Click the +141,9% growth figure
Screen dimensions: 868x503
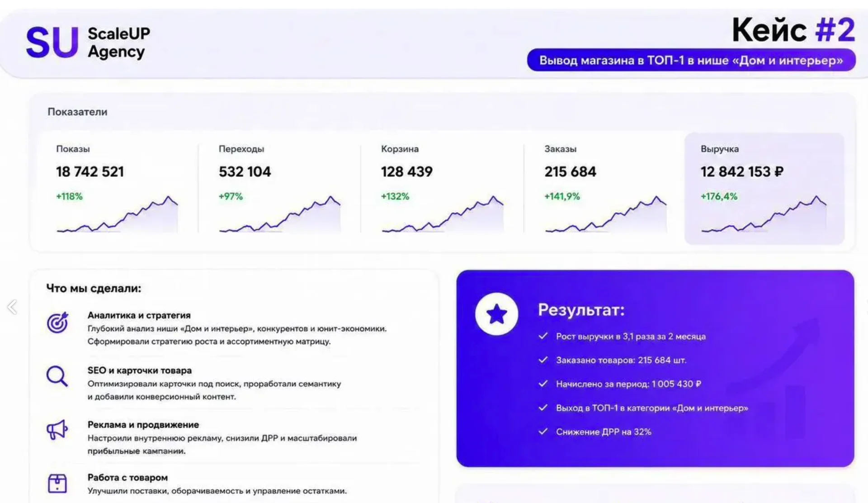[562, 196]
